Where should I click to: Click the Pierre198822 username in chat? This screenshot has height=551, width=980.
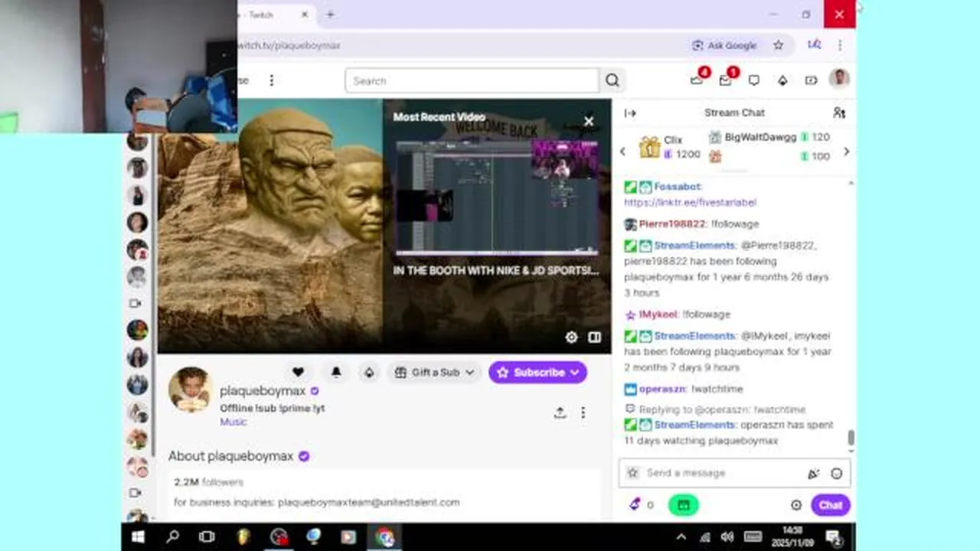coord(672,224)
